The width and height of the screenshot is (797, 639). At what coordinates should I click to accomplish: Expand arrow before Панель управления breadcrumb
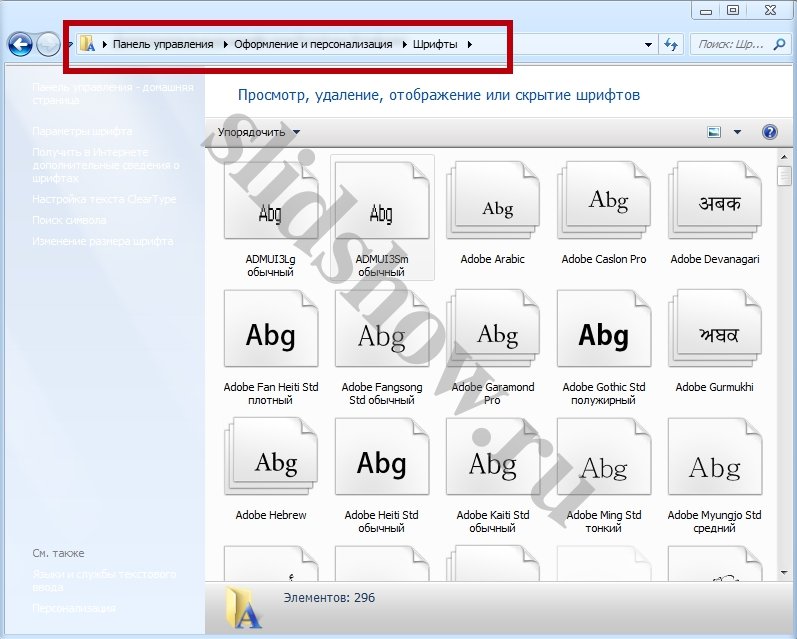pos(105,44)
